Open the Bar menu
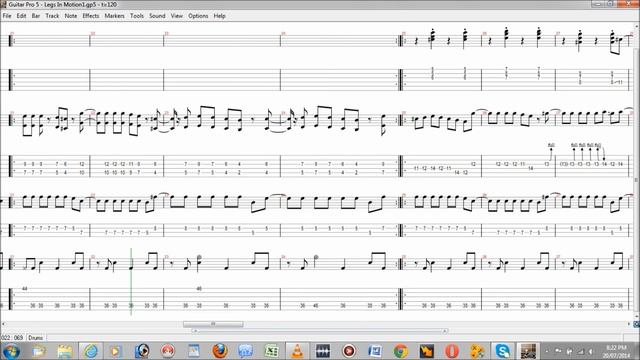Image resolution: width=640 pixels, height=360 pixels. tap(36, 16)
